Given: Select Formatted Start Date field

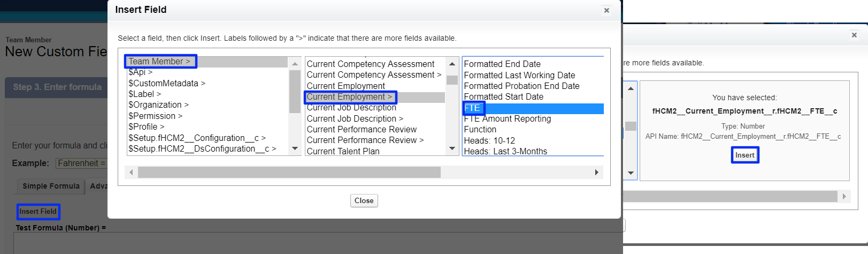Looking at the screenshot, I should pos(503,97).
